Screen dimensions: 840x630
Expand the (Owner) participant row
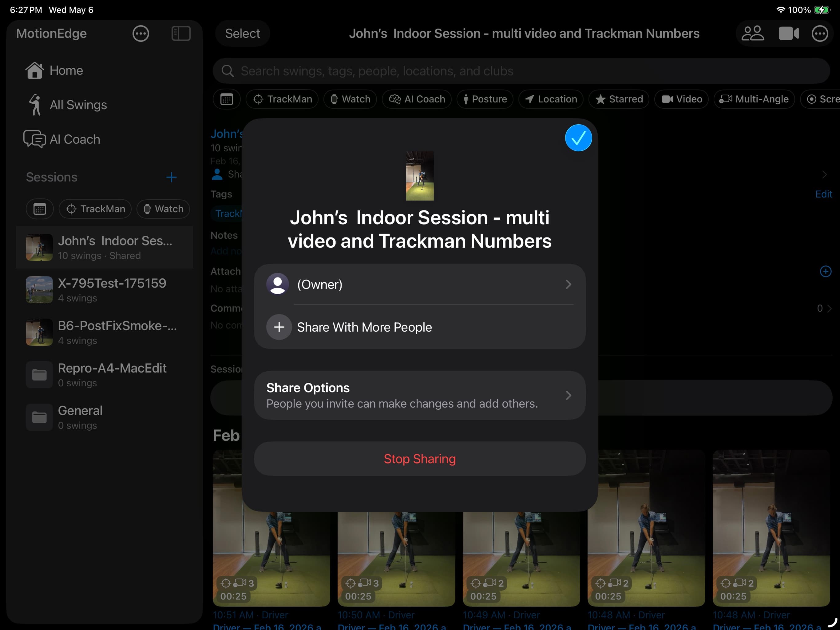click(x=420, y=284)
